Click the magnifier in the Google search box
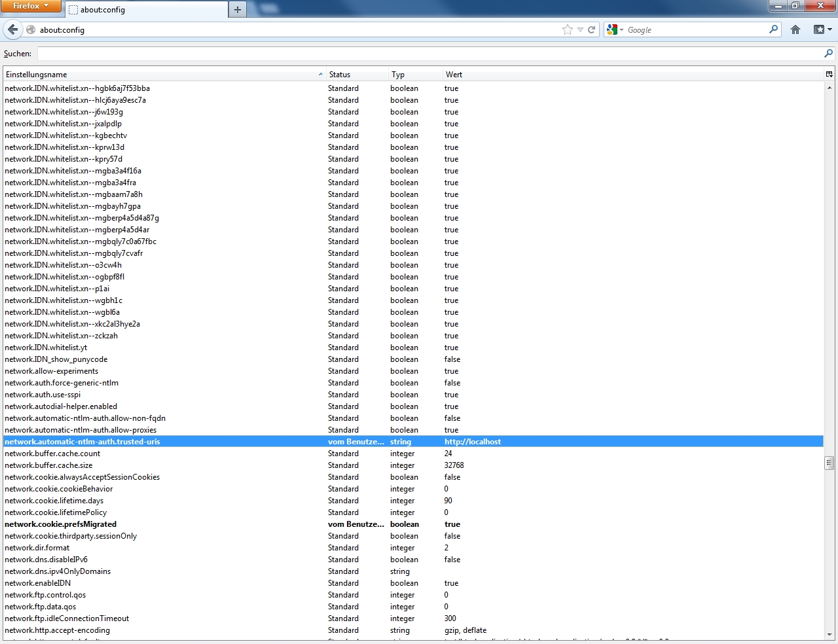Screen dimensions: 838x644 pyautogui.click(x=774, y=29)
